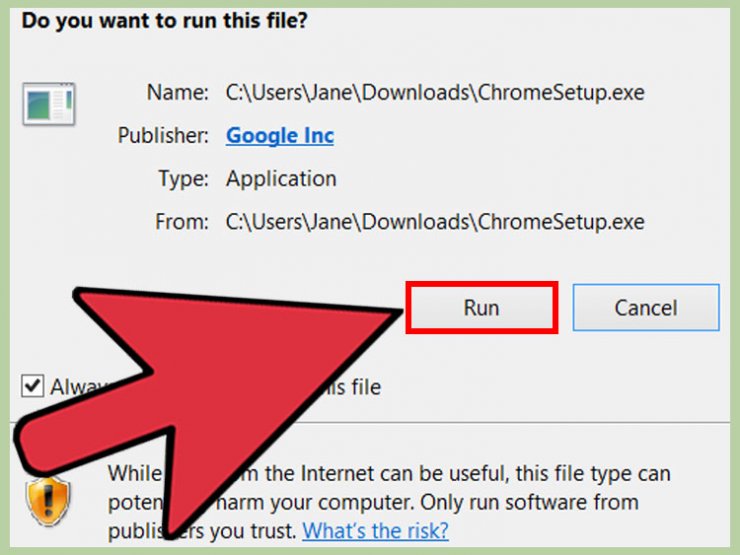Select the Name path ChromeSetup.exe text
740x555 pixels.
(435, 92)
